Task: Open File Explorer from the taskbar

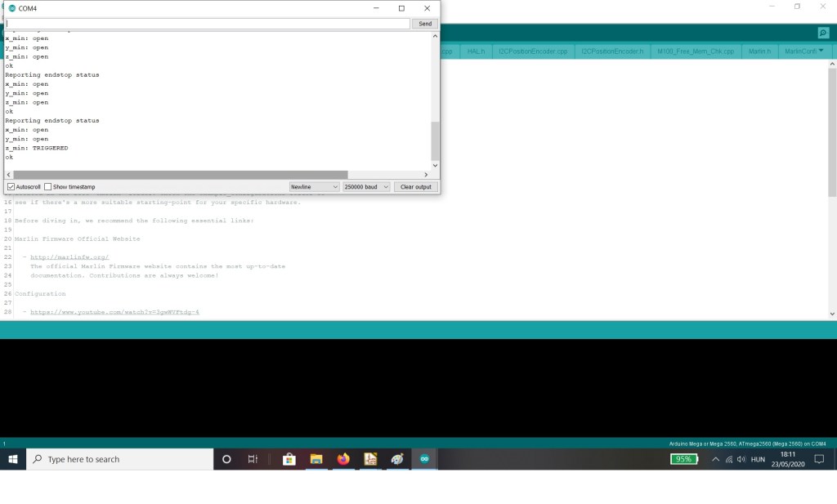Action: 316,459
